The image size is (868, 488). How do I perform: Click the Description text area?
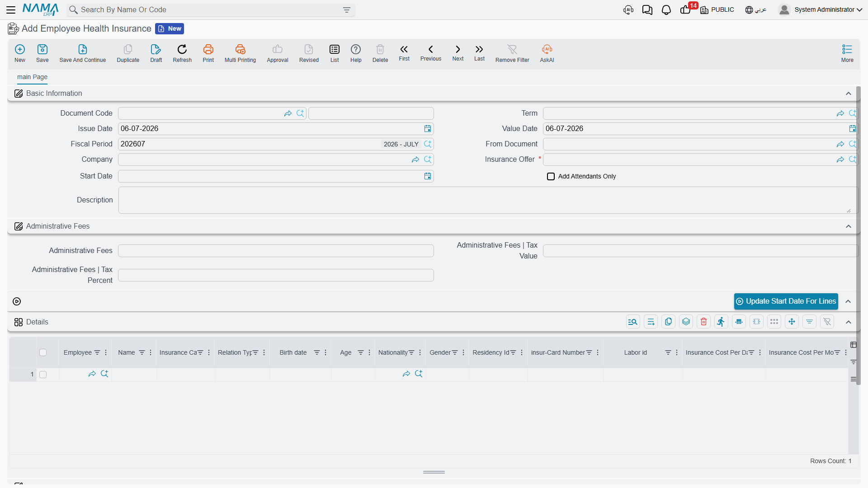488,200
